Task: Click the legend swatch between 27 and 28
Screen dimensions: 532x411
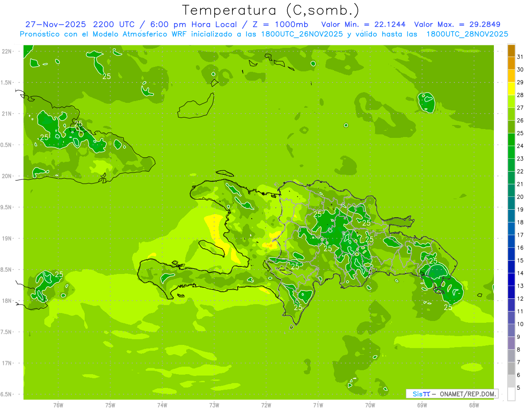Action: (x=511, y=101)
